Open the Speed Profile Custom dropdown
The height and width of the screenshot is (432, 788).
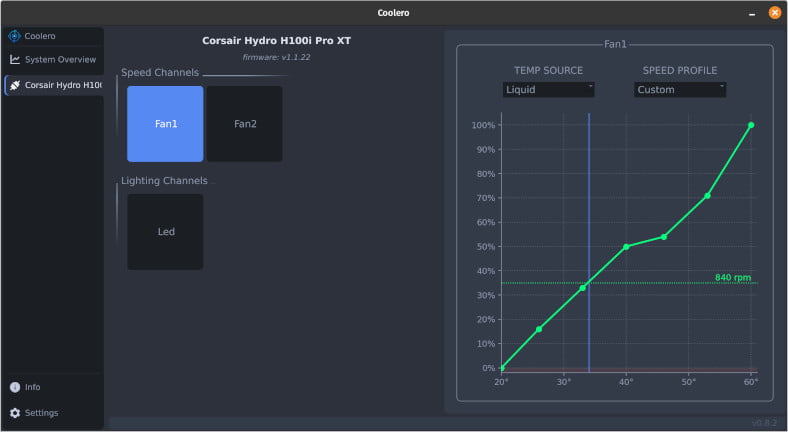tap(679, 89)
